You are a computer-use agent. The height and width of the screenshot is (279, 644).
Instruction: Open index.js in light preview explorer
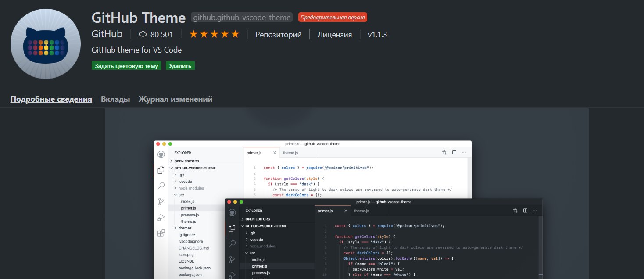point(187,201)
